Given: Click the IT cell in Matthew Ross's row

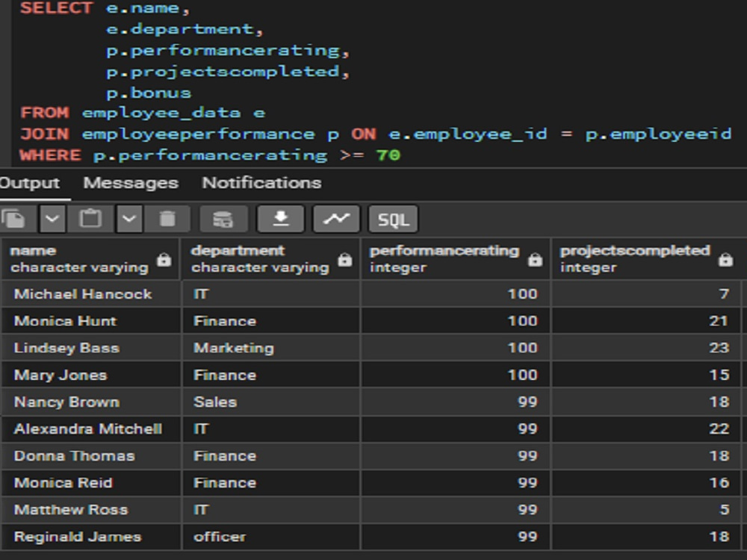Looking at the screenshot, I should [x=271, y=510].
